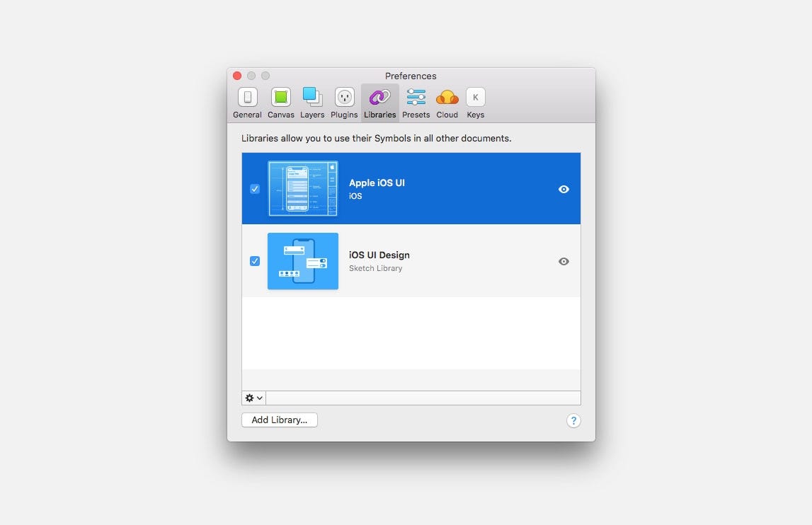
Task: Click the Add Library... button
Action: (x=280, y=420)
